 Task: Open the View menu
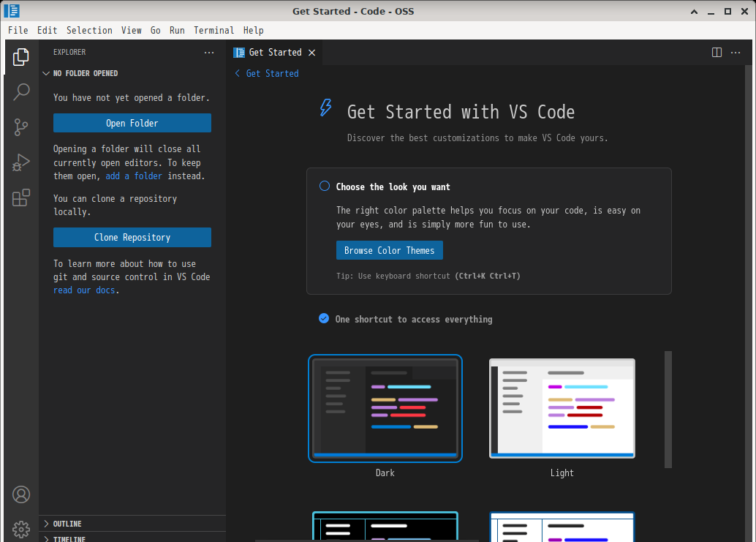tap(131, 31)
